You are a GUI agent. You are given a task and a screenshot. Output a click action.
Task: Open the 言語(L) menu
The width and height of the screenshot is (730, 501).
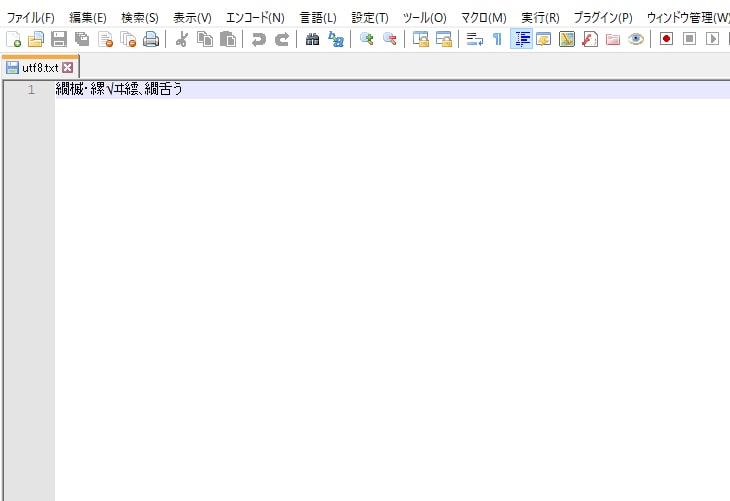tap(318, 18)
